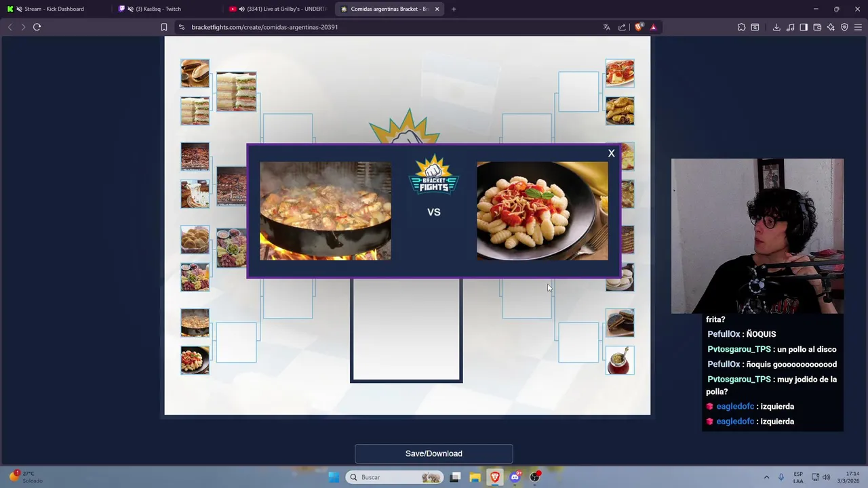Open the Brave Wallet icon
Viewport: 868px width, 488px height.
point(817,27)
